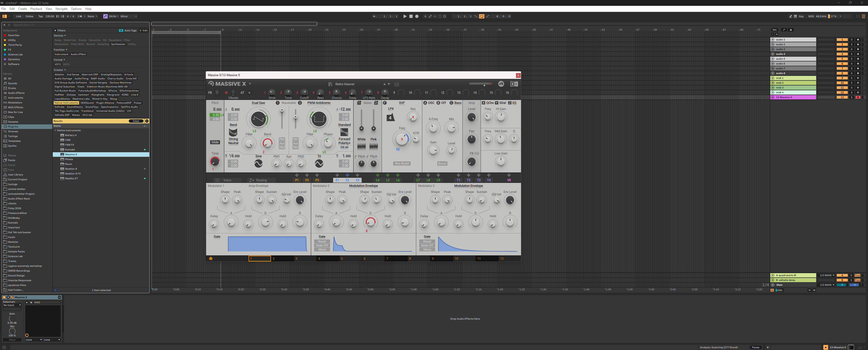The height and width of the screenshot is (350, 868).
Task: Click the Dual Saw oscillator waveform display
Action: (x=258, y=118)
